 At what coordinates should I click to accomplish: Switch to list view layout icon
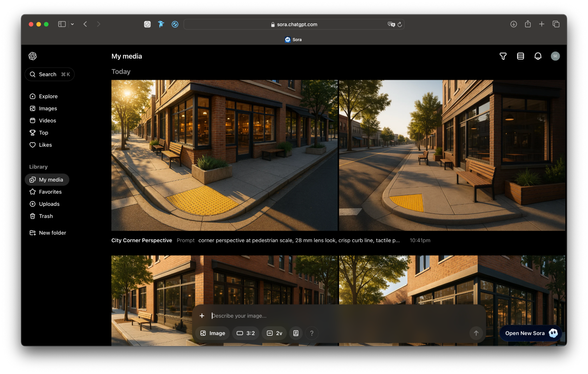click(520, 56)
